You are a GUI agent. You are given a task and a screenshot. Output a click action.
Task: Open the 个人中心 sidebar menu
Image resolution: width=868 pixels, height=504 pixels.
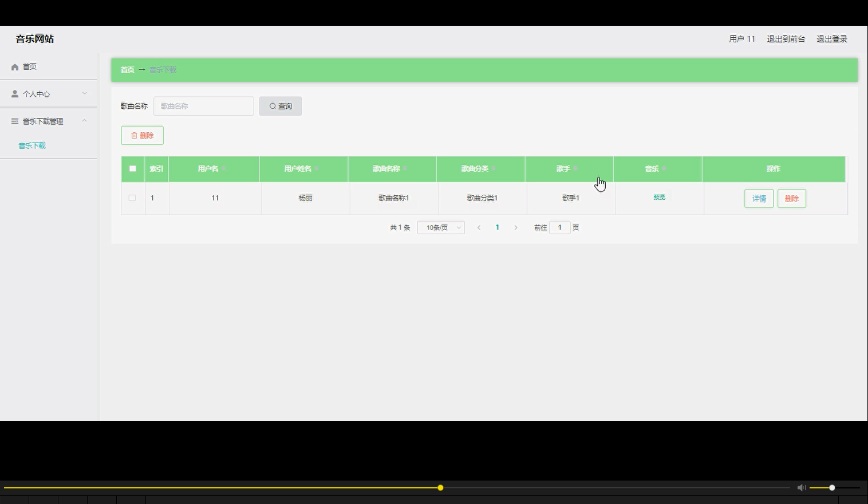point(49,93)
